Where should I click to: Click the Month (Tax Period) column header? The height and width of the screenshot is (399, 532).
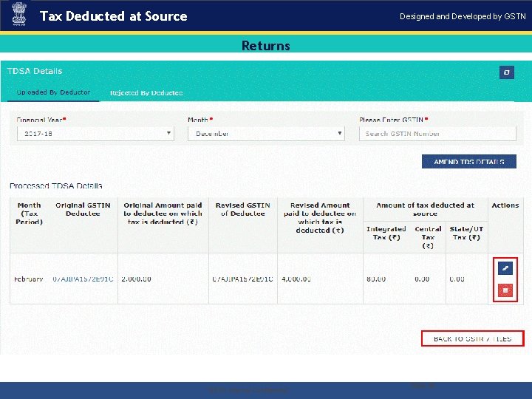click(x=29, y=214)
